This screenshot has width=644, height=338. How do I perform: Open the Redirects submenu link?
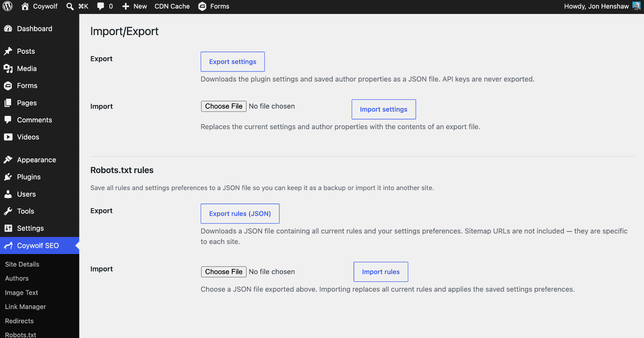(19, 321)
